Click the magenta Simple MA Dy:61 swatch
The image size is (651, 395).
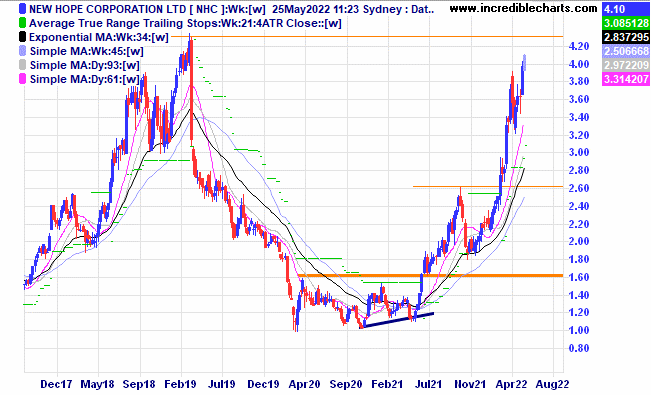tap(22, 79)
